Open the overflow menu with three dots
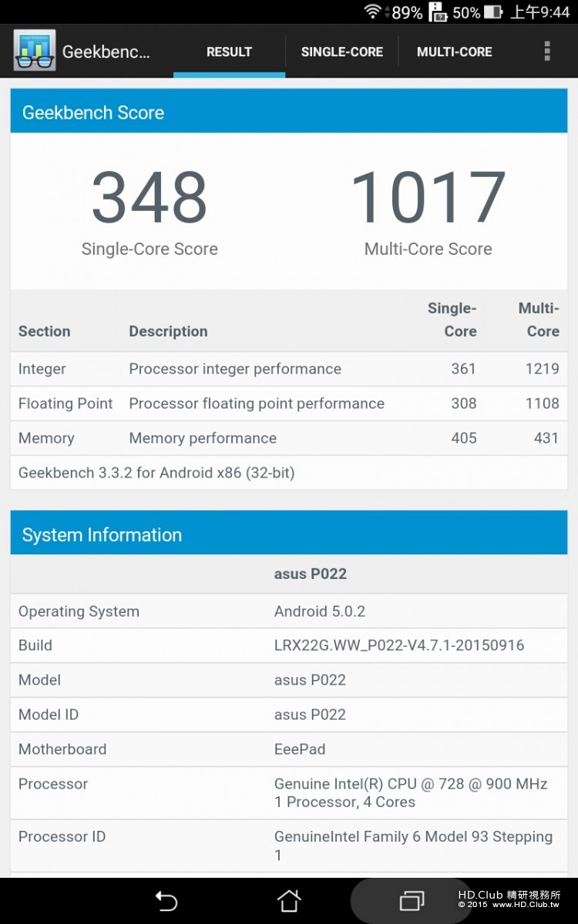 [x=546, y=51]
